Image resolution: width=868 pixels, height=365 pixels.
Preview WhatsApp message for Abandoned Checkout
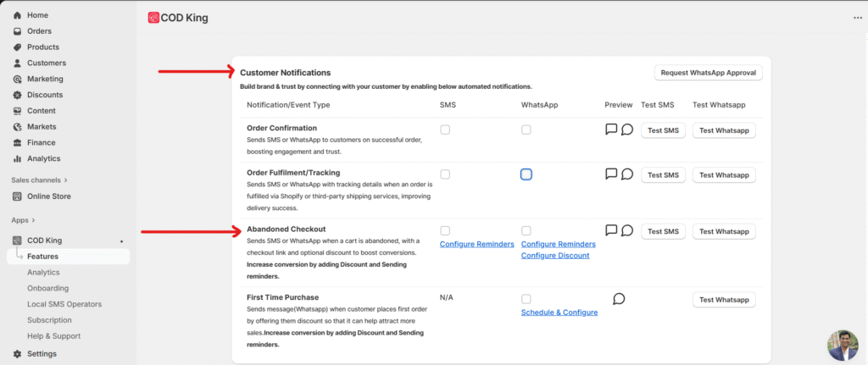click(x=627, y=230)
